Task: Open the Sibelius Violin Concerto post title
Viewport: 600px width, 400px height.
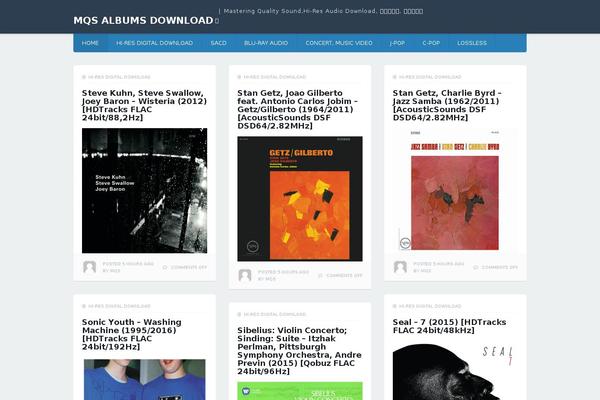Action: click(299, 351)
